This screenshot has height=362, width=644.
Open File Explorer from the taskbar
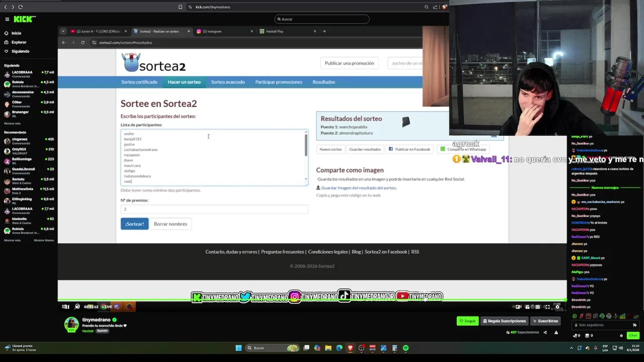point(328,348)
